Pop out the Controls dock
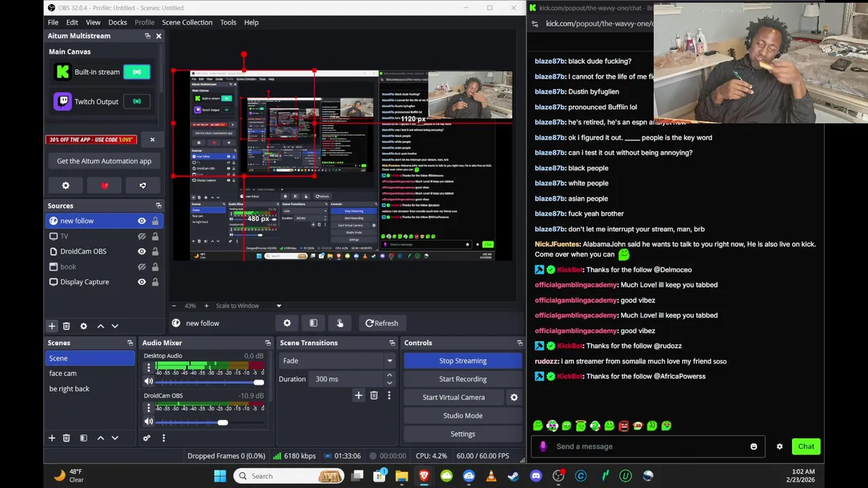 tap(519, 343)
